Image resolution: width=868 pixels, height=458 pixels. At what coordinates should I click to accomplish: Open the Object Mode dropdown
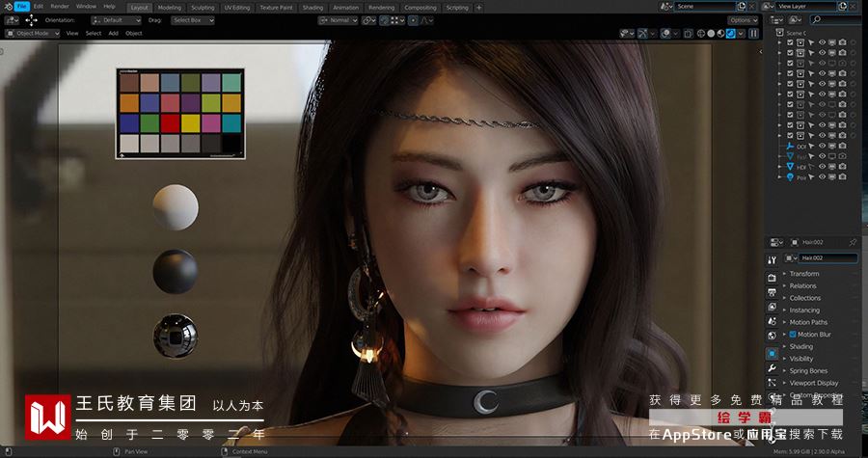click(x=32, y=34)
